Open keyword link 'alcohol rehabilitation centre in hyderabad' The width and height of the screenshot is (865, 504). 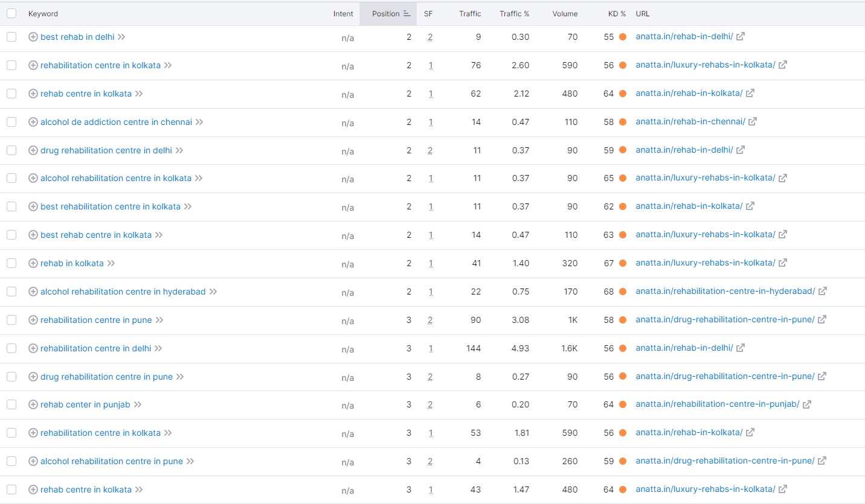coord(123,292)
